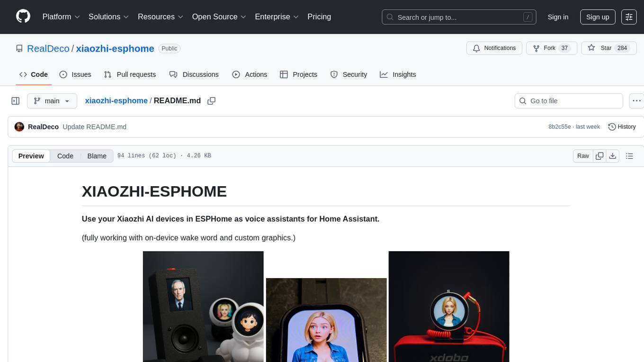Open the Raw file view

coord(583,156)
